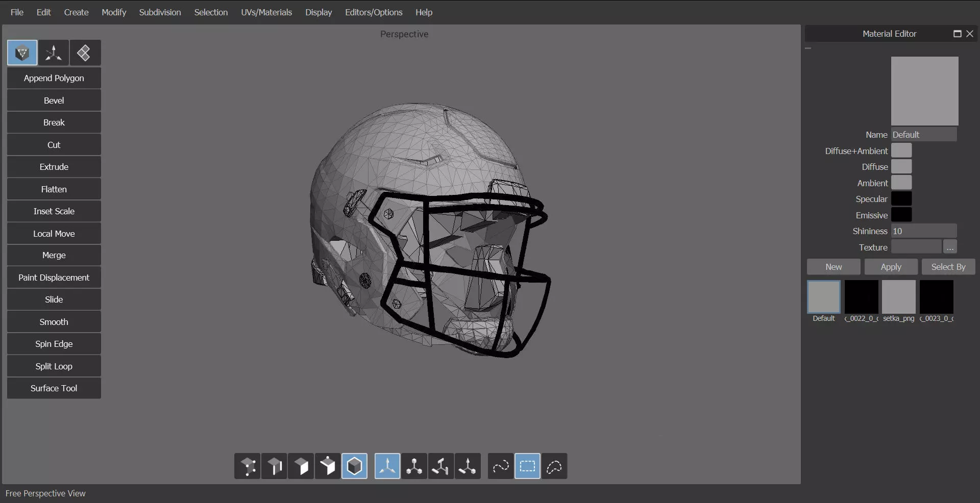Apply the material to selection
Screen dimensions: 980x503
891,267
